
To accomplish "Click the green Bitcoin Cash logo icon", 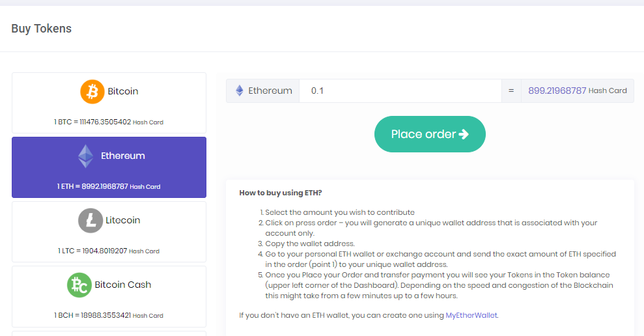I will [79, 285].
